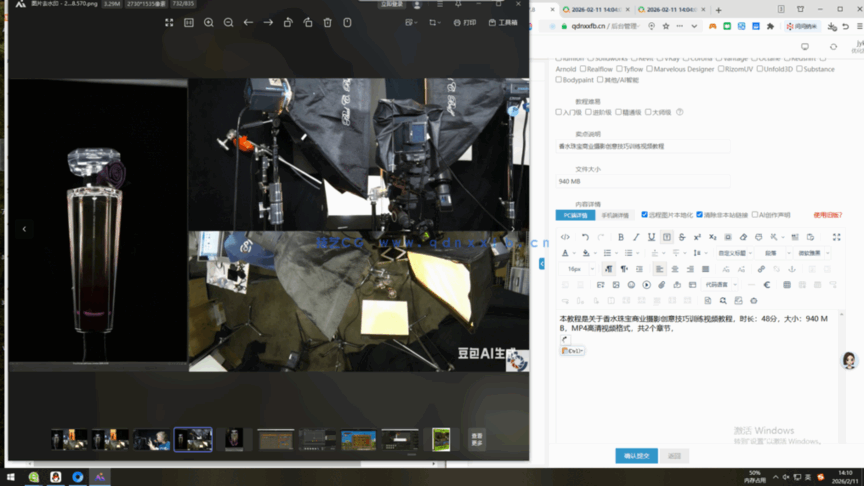Go to previous image with left arrow toolbar icon
This screenshot has width=864, height=486.
coord(249,23)
